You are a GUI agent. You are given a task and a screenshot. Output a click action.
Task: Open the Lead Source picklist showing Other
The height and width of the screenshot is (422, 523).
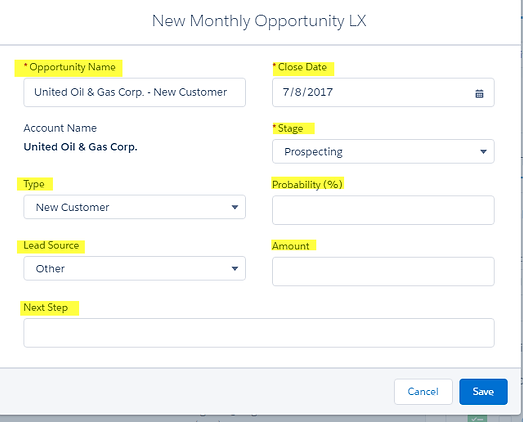134,268
